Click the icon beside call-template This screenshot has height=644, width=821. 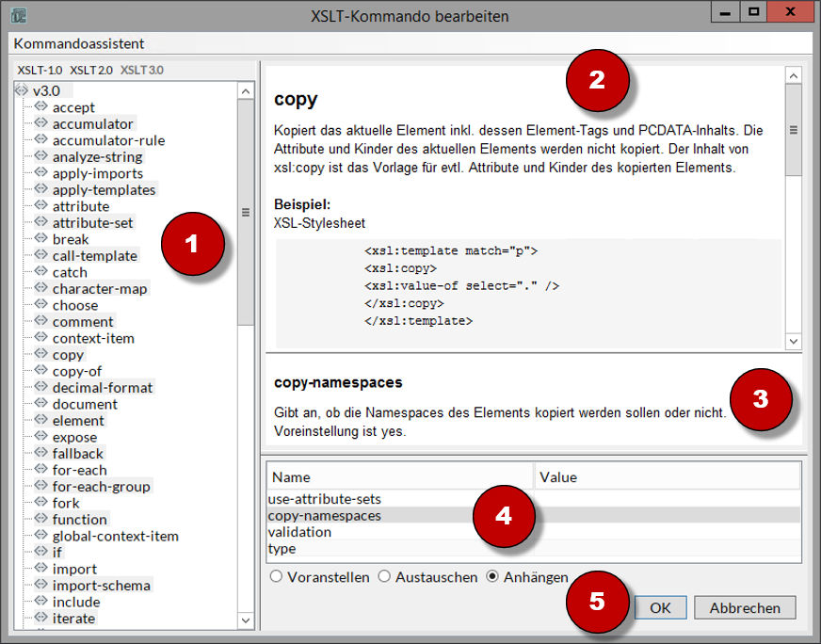[41, 256]
